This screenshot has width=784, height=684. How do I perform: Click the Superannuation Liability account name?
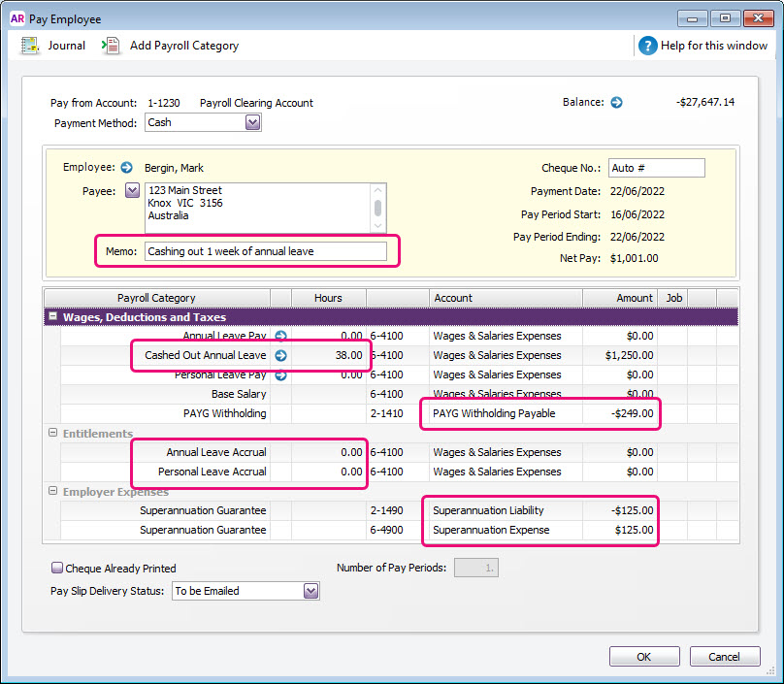[488, 510]
